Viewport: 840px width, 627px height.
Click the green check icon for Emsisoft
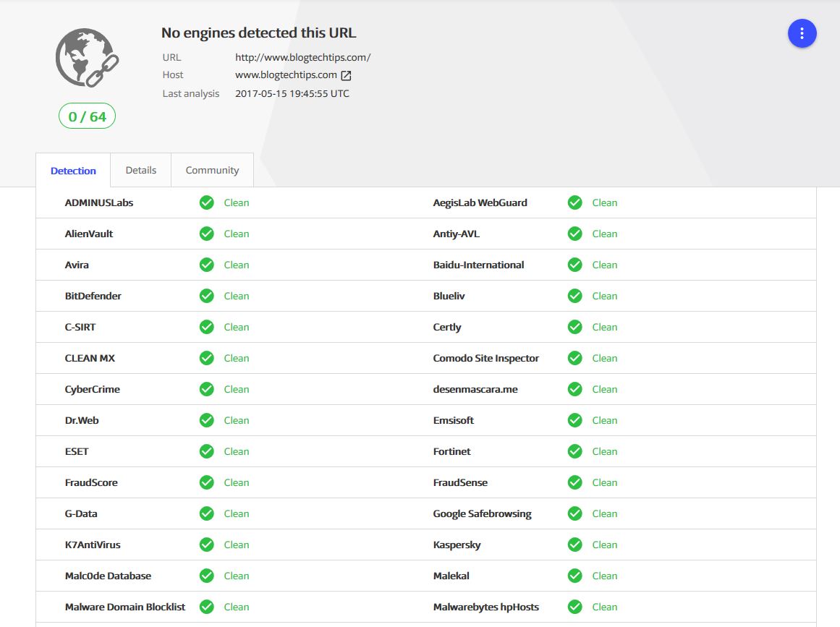[574, 420]
